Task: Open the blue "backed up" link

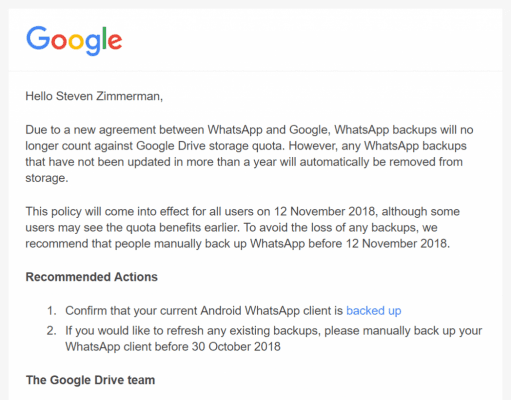Action: coord(374,311)
